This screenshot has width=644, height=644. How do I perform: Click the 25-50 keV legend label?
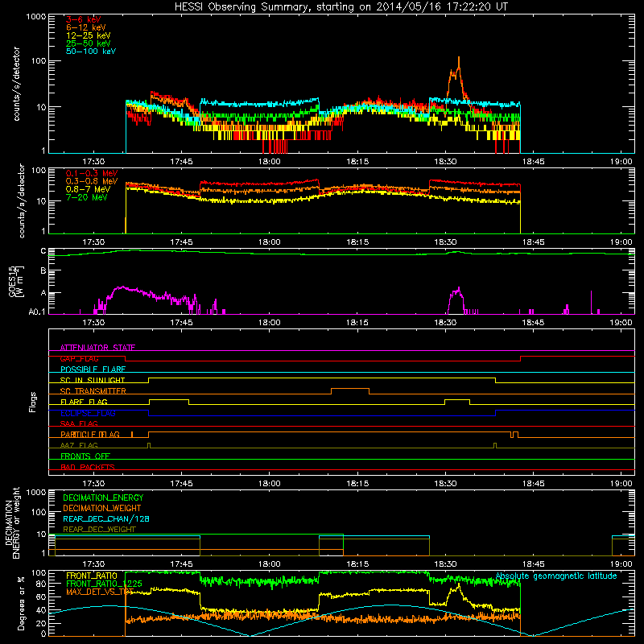[x=89, y=43]
